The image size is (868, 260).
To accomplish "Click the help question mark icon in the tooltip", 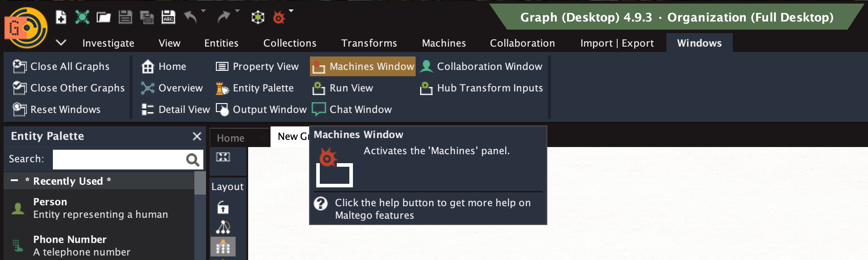I will pos(321,204).
